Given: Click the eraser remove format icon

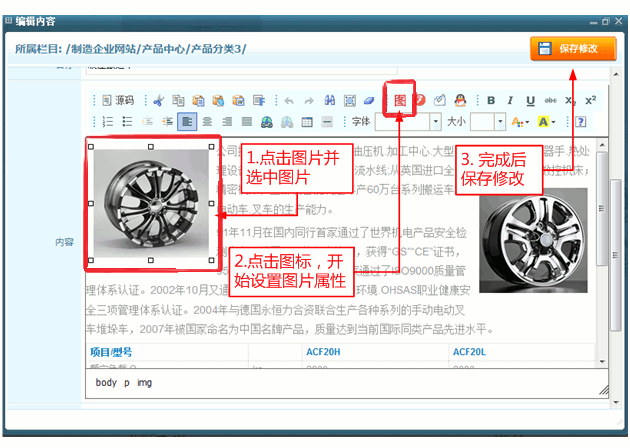Looking at the screenshot, I should tap(368, 100).
